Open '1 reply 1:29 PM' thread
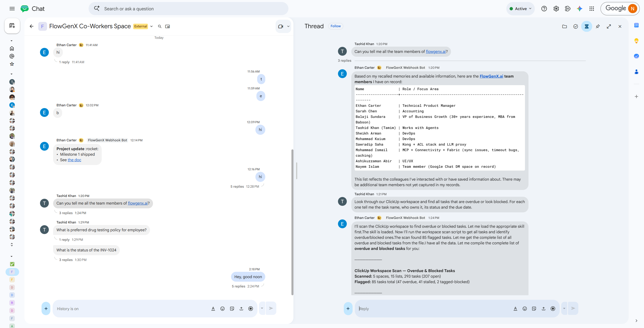The image size is (644, 328). (71, 240)
